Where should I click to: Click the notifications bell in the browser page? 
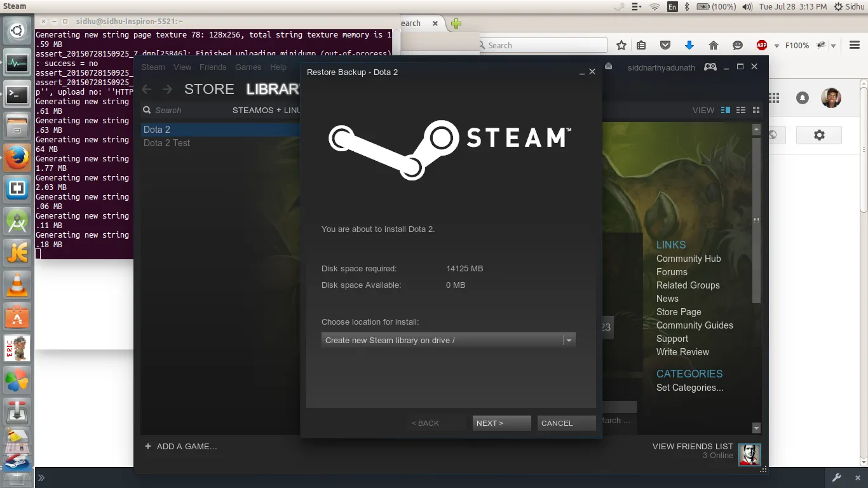(803, 98)
